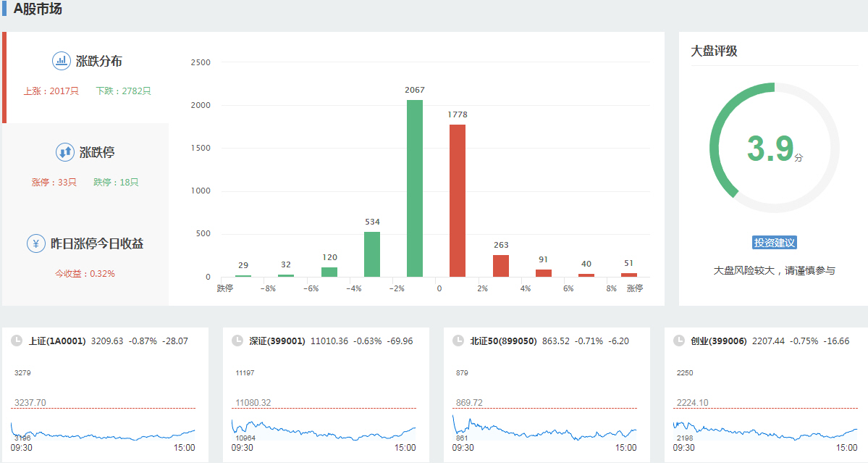Click the 涨跌分布 bar chart icon
Screen dimensions: 868x463
62,61
